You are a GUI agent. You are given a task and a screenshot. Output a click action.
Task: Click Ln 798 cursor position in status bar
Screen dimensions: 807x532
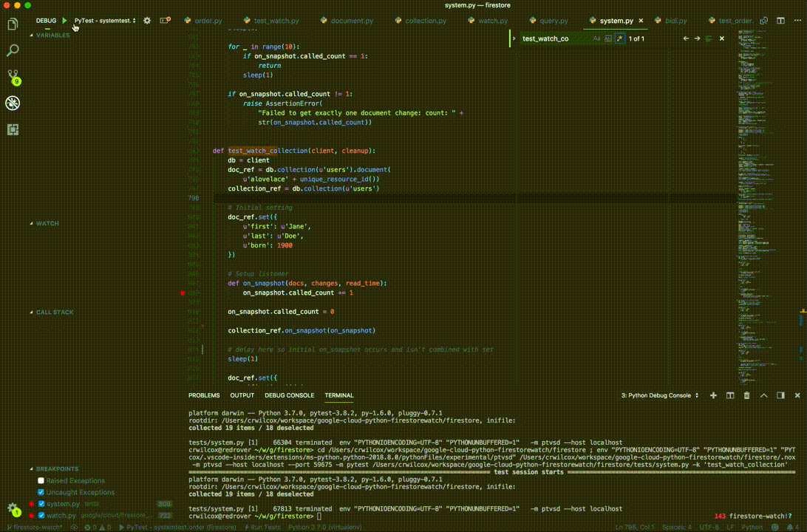pyautogui.click(x=634, y=528)
